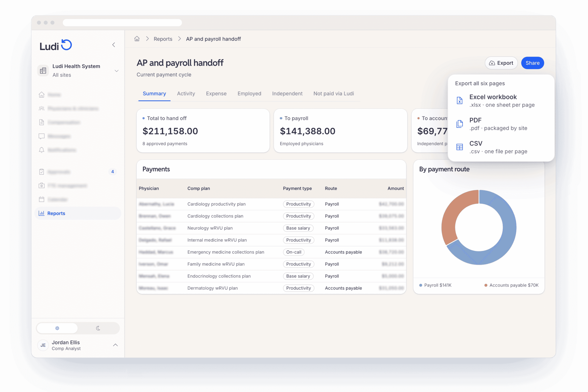
Task: Click the Ludi Health System building icon
Action: click(x=43, y=70)
